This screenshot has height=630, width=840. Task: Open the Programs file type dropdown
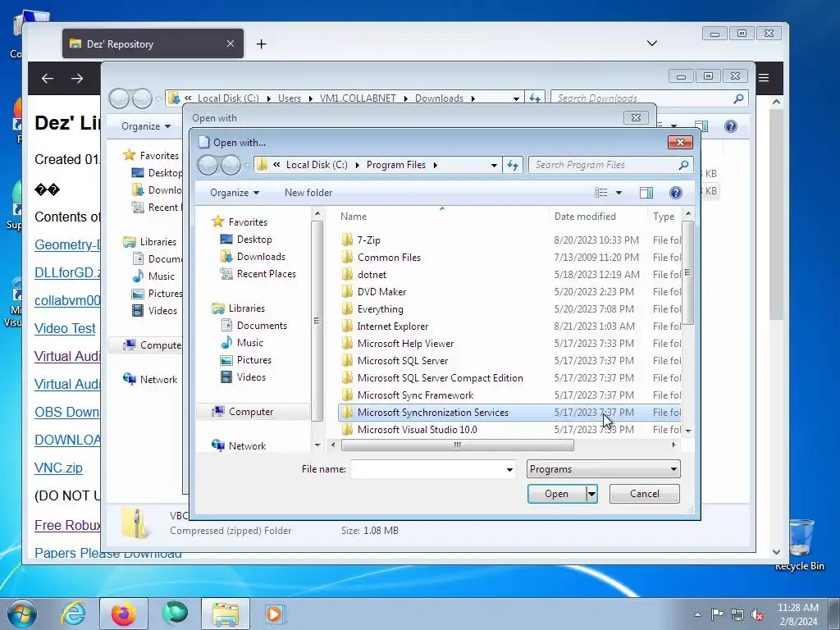[x=603, y=469]
